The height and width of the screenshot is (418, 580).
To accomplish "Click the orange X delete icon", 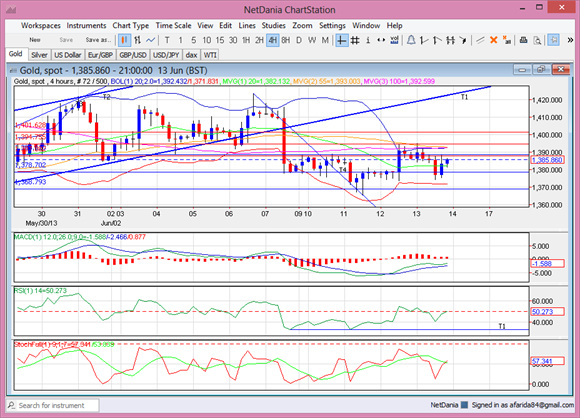I will point(493,40).
